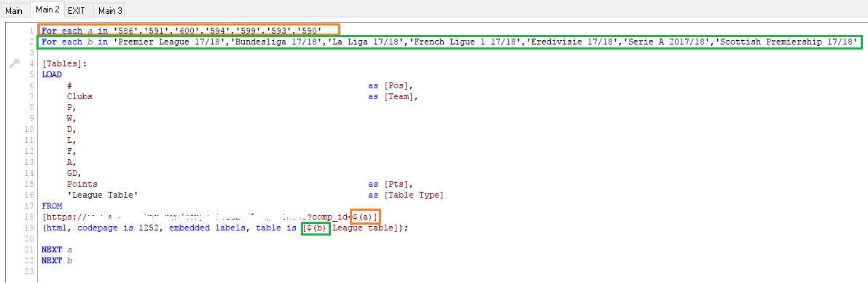
Task: Click the LOAD keyword on line 5
Action: (52, 75)
